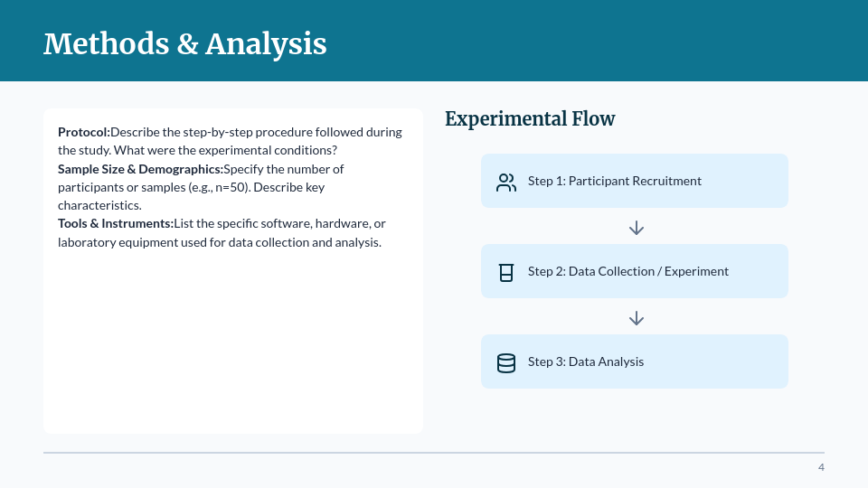
Task: Click the arrow below Participant Recruitment step
Action: pyautogui.click(x=637, y=228)
